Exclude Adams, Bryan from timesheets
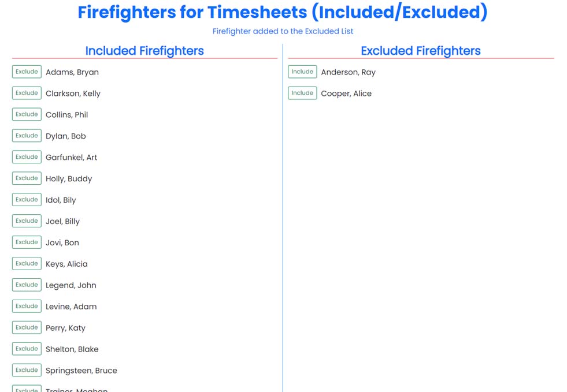Screen dimensions: 567x392 pyautogui.click(x=26, y=72)
